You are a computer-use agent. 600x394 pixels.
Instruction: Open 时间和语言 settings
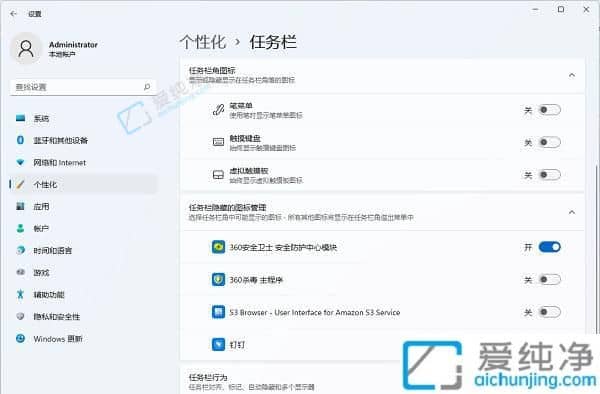[x=83, y=250]
